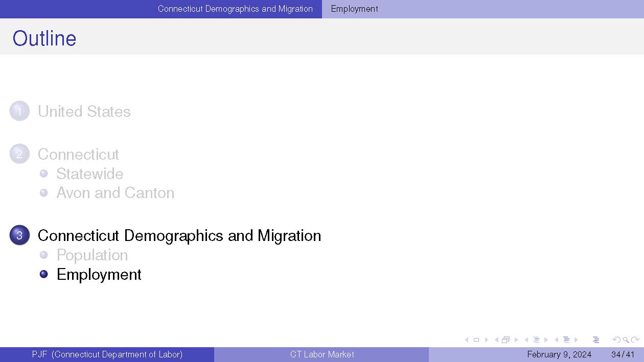Open Connecticut Demographics and Migration header tab
The image size is (644, 362).
point(235,9)
